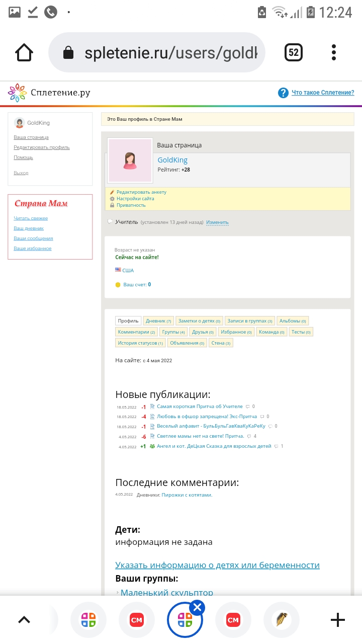Click the USA flag icon
Screen dimensions: 362x644
[x=118, y=270]
